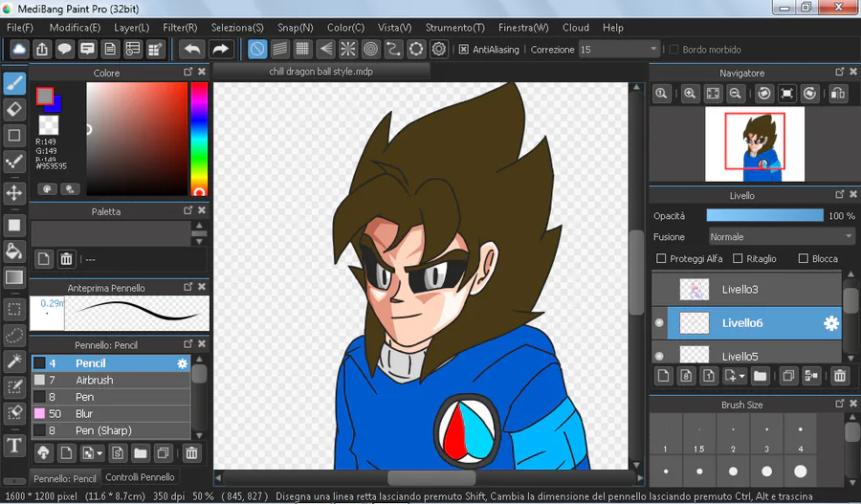Click the canvas horizontal scrollbar

tap(430, 477)
